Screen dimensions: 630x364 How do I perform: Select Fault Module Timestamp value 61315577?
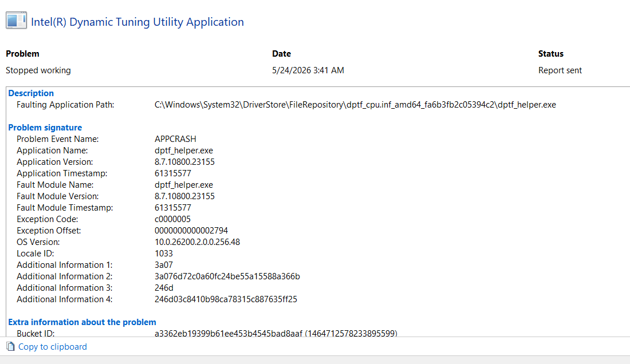coord(173,208)
